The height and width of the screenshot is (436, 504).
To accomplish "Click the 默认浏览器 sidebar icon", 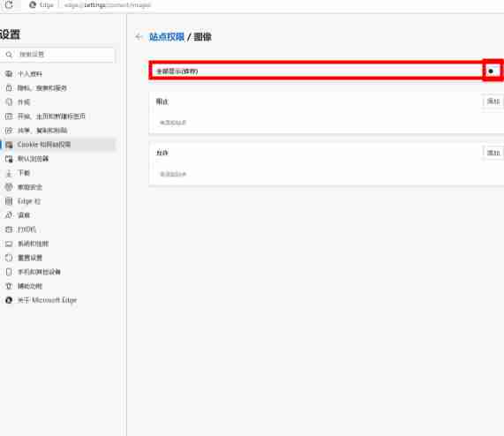I will coord(9,159).
